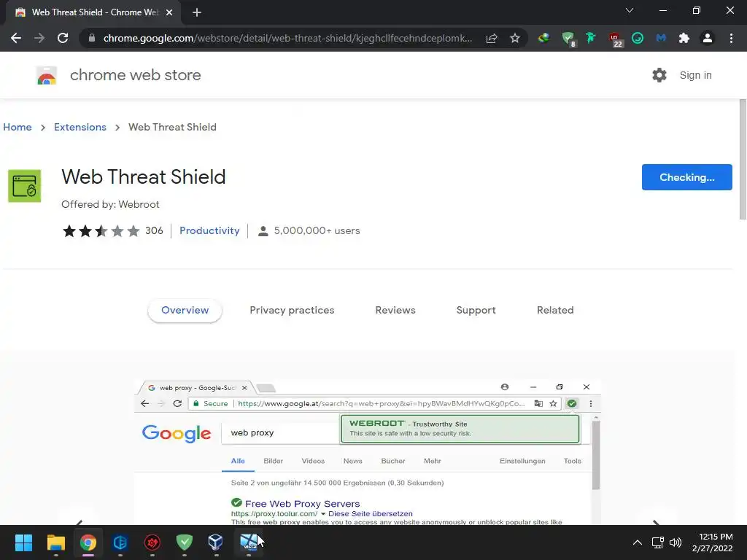Go to the Home breadcrumb
747x560 pixels.
(18, 127)
